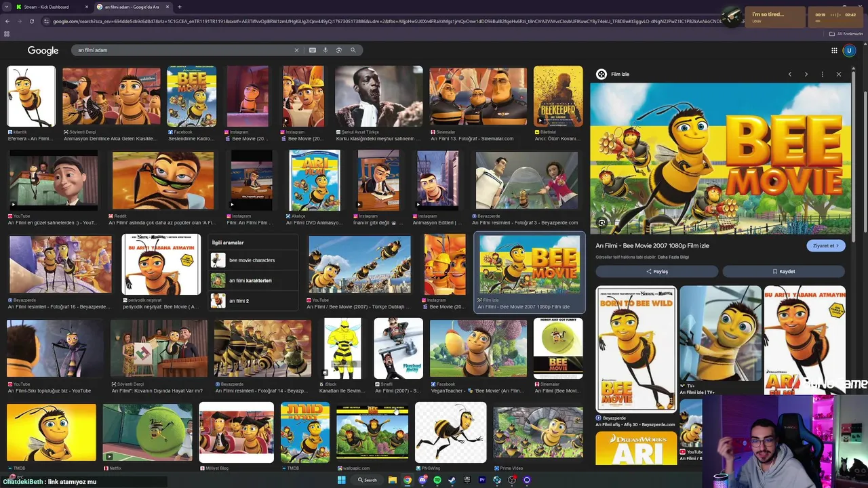868x488 pixels.
Task: Go to the Google logo homepage
Action: coord(43,50)
